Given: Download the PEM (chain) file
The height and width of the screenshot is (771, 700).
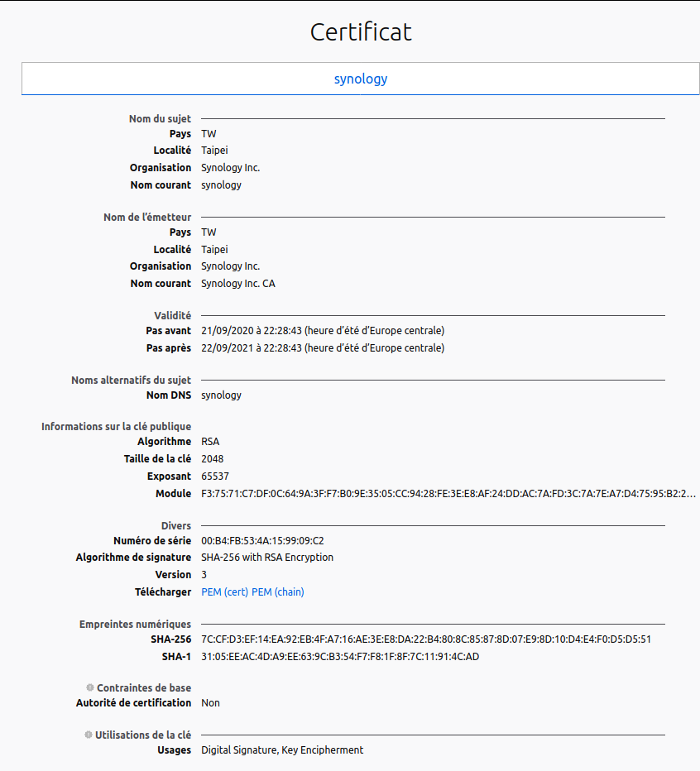Looking at the screenshot, I should point(278,592).
